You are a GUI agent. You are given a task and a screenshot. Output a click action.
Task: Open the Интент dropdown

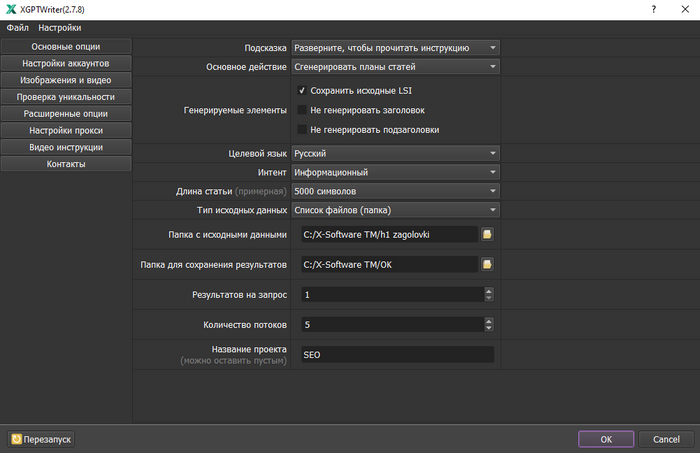[395, 172]
